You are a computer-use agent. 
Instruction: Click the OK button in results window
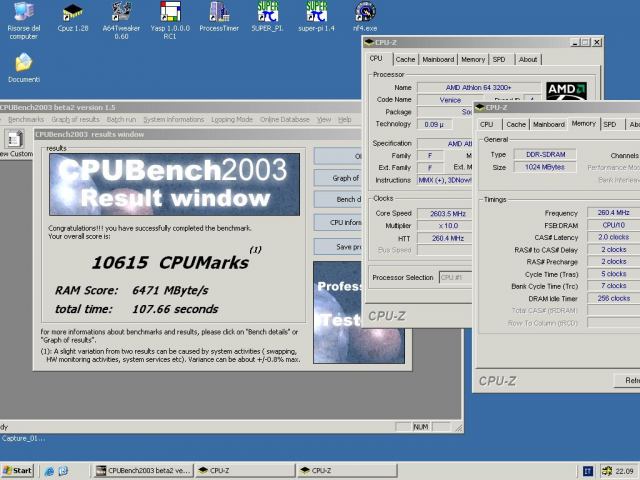pos(338,156)
